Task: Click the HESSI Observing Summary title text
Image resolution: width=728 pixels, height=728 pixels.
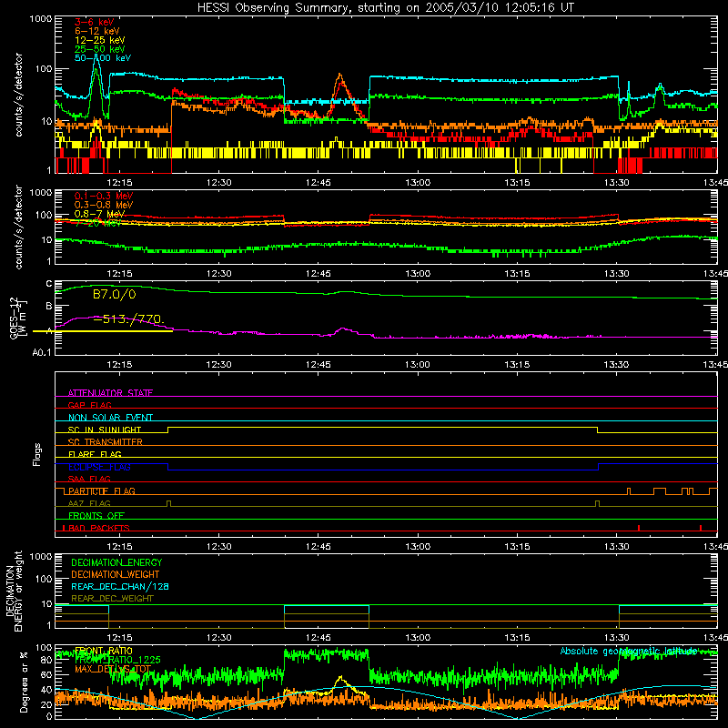Action: click(385, 8)
